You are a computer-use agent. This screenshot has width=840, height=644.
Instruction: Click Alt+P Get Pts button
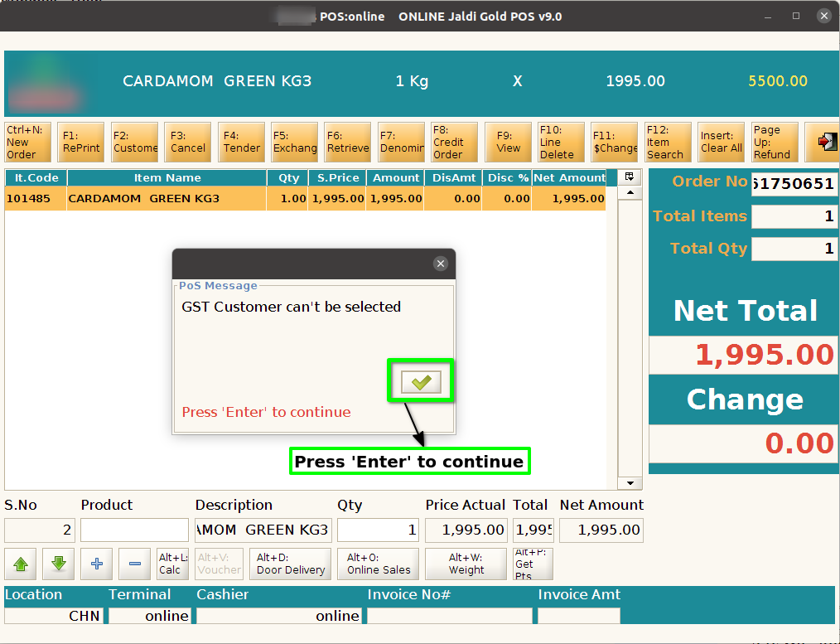tap(533, 564)
